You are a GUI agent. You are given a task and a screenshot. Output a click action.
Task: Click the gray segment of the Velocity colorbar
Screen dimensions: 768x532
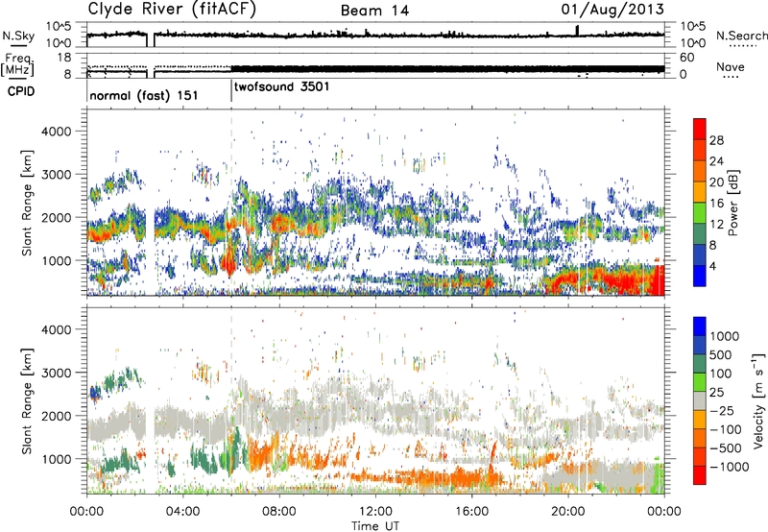(x=700, y=401)
